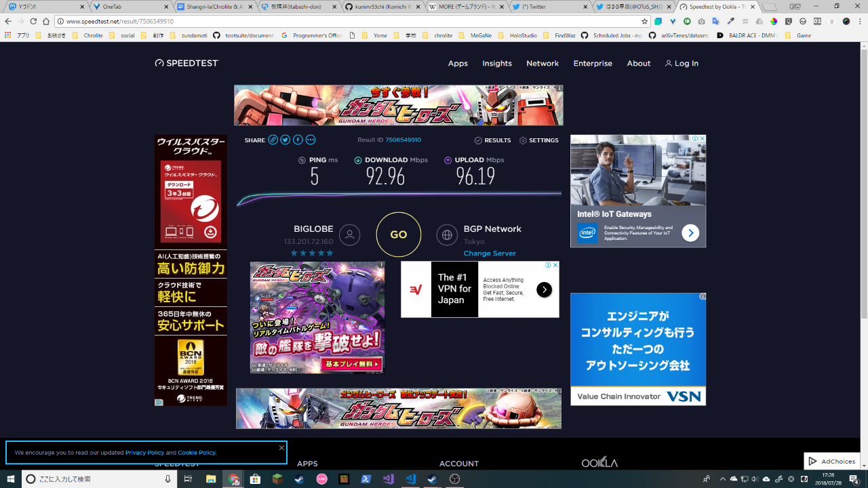The width and height of the screenshot is (868, 488).
Task: Share the result on Twitter
Action: point(285,140)
